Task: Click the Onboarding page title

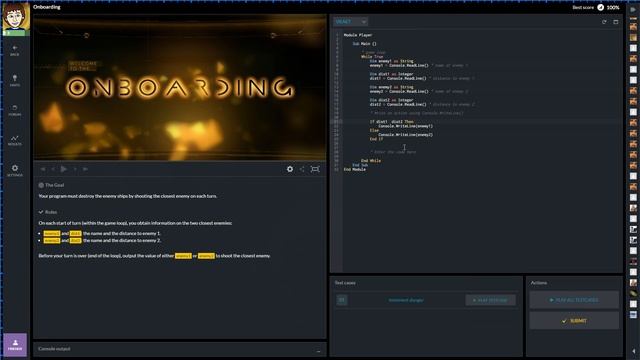Action: coord(47,7)
